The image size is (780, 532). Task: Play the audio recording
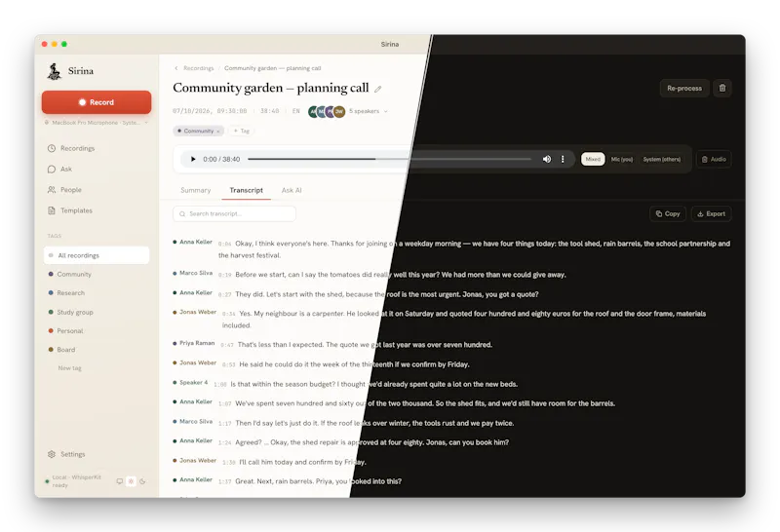(193, 159)
